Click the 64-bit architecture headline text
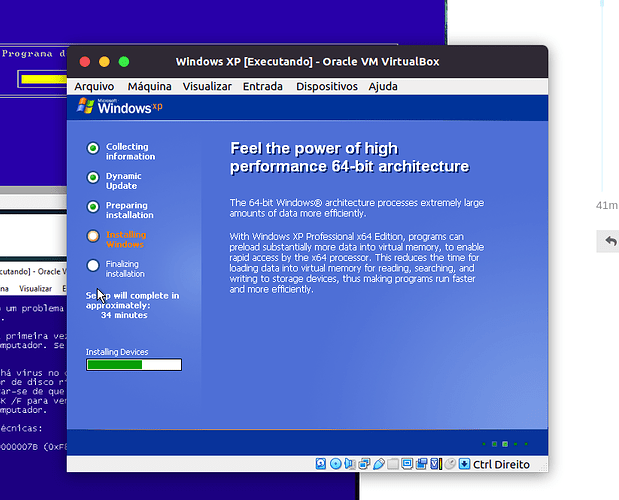This screenshot has width=619, height=500. pyautogui.click(x=349, y=157)
